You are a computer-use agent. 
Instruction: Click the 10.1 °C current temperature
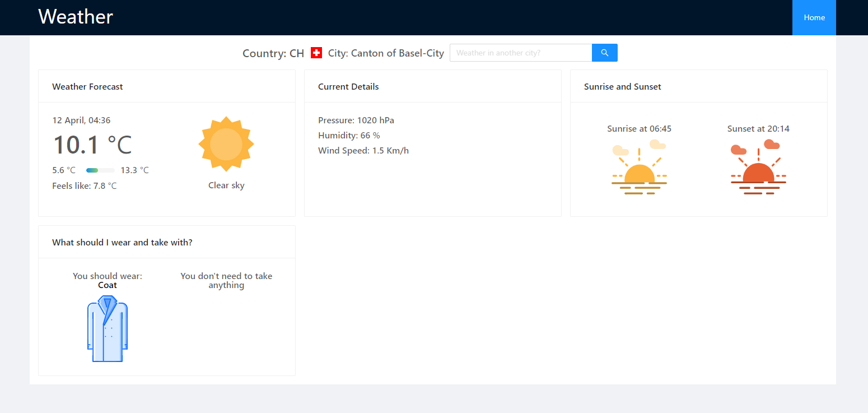[92, 145]
